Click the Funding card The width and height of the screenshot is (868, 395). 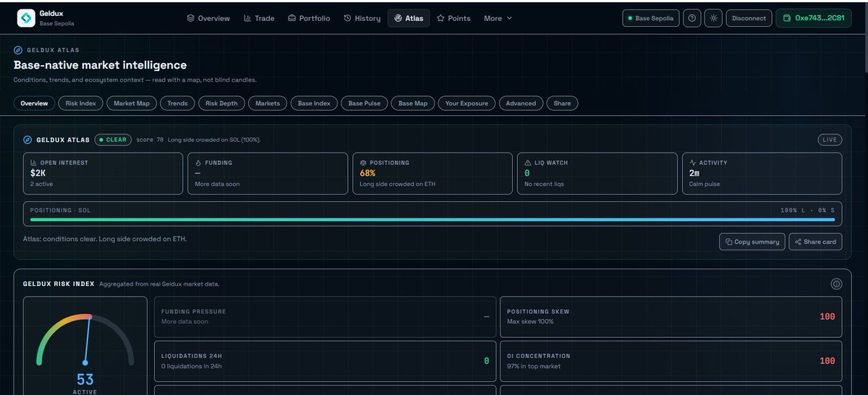[268, 174]
